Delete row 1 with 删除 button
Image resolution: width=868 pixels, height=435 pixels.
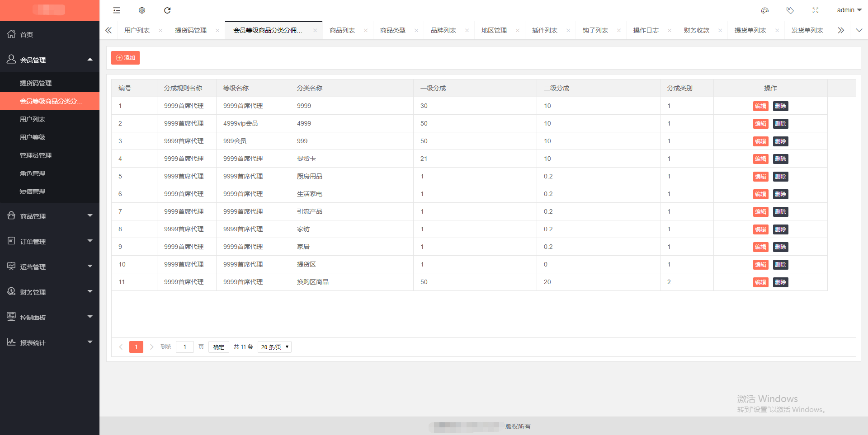pos(781,106)
